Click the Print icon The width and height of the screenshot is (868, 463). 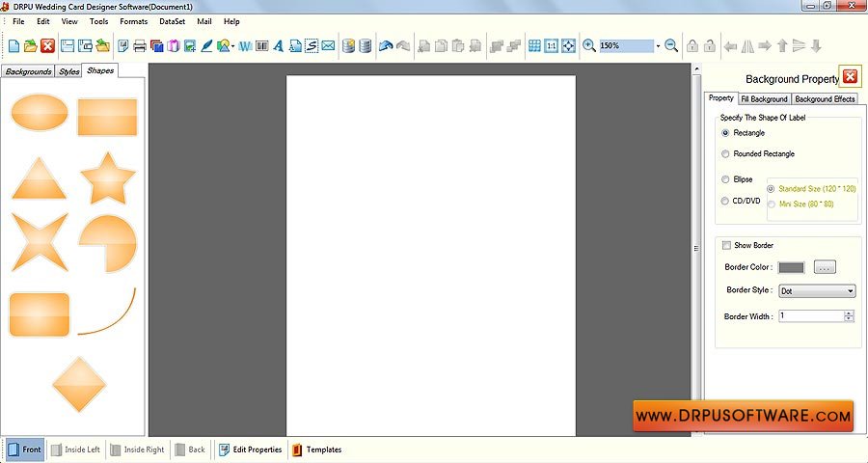point(140,46)
